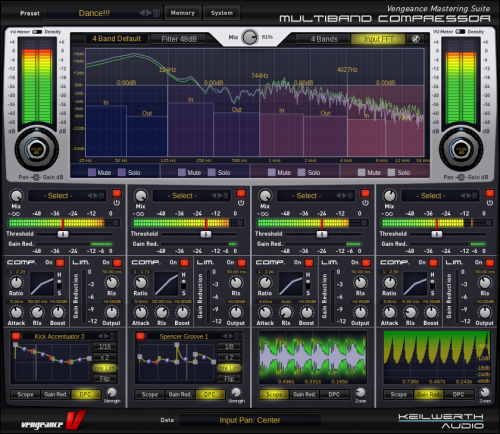
Task: Click the power icon on the first band
Action: coord(116,203)
